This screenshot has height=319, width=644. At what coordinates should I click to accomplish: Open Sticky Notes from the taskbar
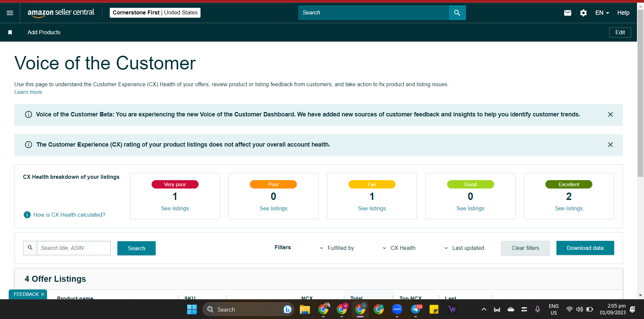coord(434,309)
